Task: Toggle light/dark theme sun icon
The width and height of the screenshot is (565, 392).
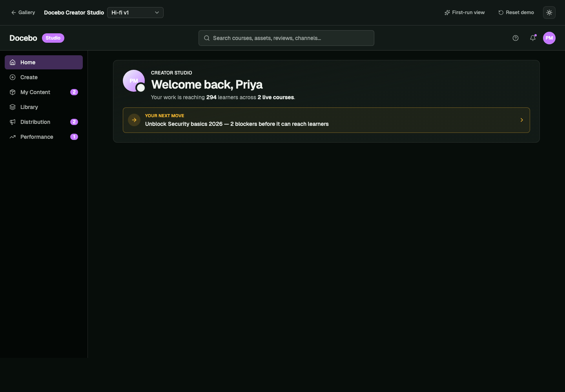Action: tap(549, 13)
